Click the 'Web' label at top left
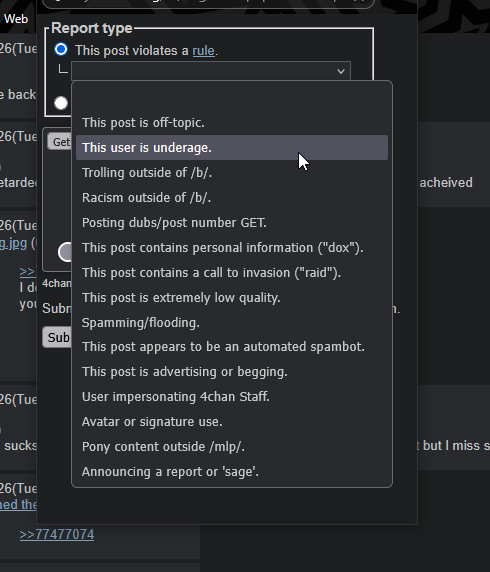This screenshot has height=572, width=490. pos(16,19)
